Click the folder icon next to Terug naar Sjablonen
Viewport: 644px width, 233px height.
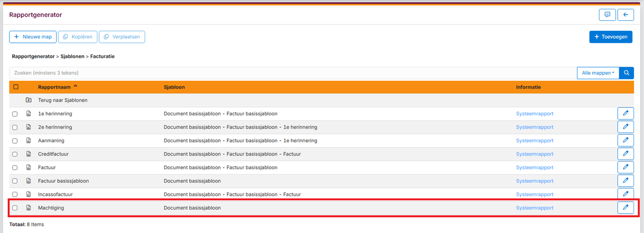coord(29,100)
